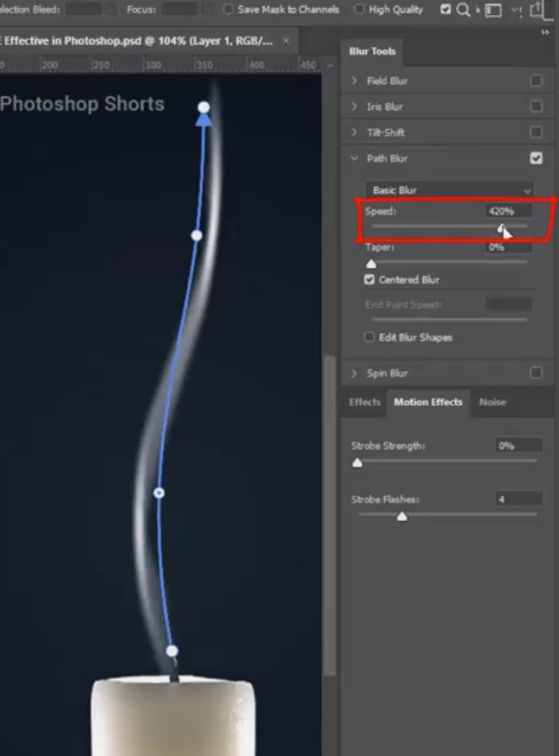The image size is (559, 756).
Task: Open the workspace layout switcher icon
Action: 493,10
